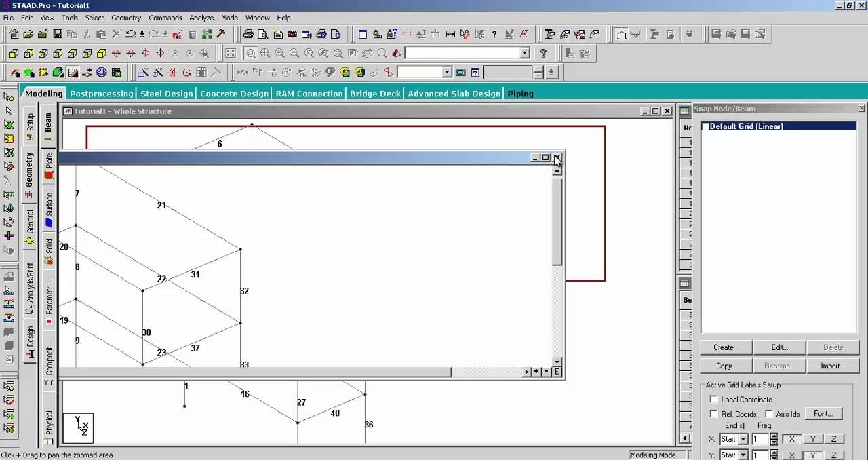The height and width of the screenshot is (460, 868).
Task: Enable the Rel. Coords checkbox
Action: pyautogui.click(x=713, y=414)
